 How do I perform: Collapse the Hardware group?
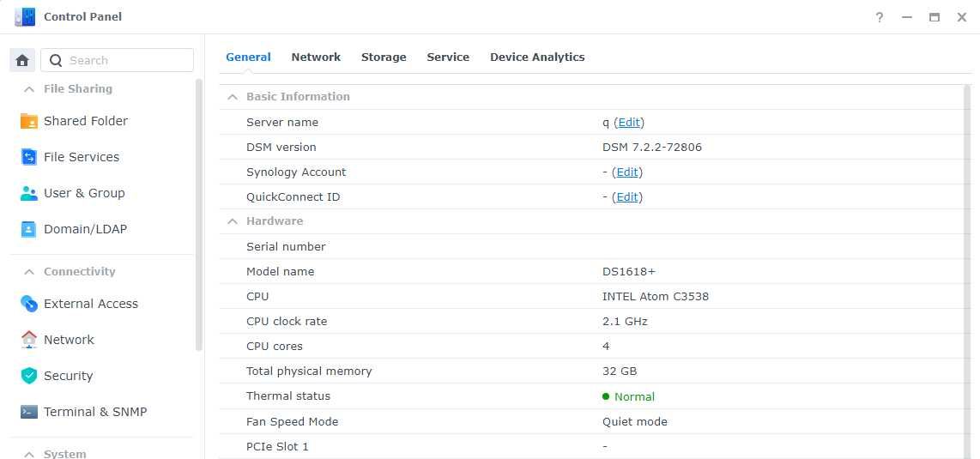[x=233, y=221]
